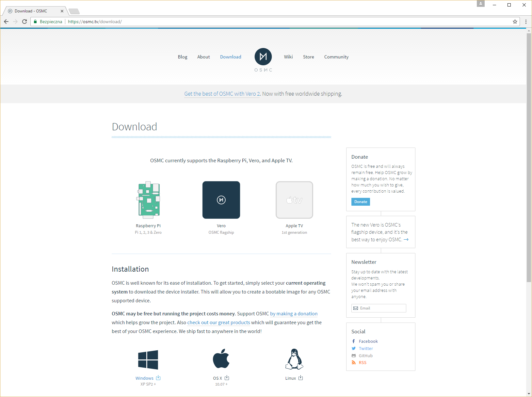This screenshot has height=397, width=532.
Task: Click the Windows download link text
Action: 144,378
